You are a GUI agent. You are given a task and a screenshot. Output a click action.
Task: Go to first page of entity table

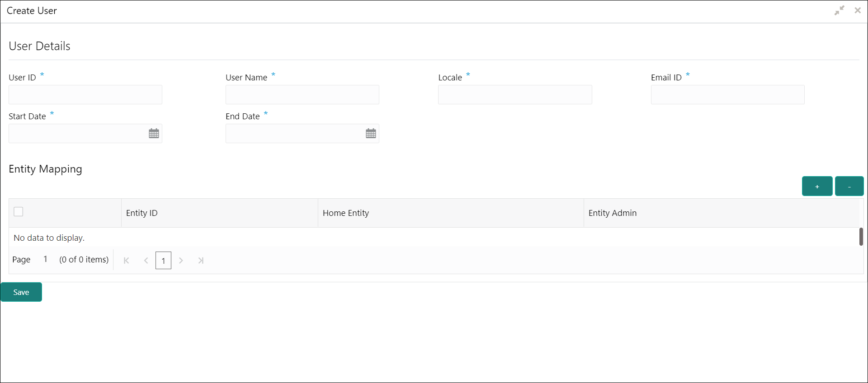click(127, 261)
